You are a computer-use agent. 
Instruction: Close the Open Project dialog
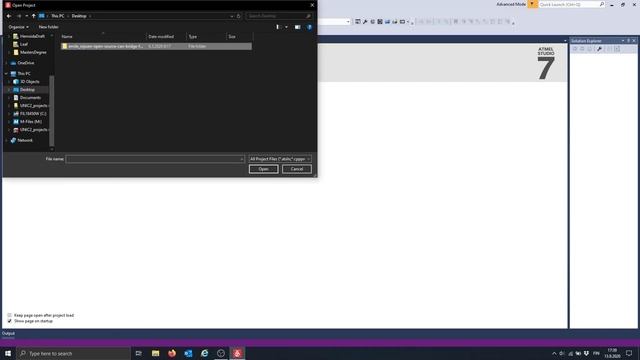312,5
